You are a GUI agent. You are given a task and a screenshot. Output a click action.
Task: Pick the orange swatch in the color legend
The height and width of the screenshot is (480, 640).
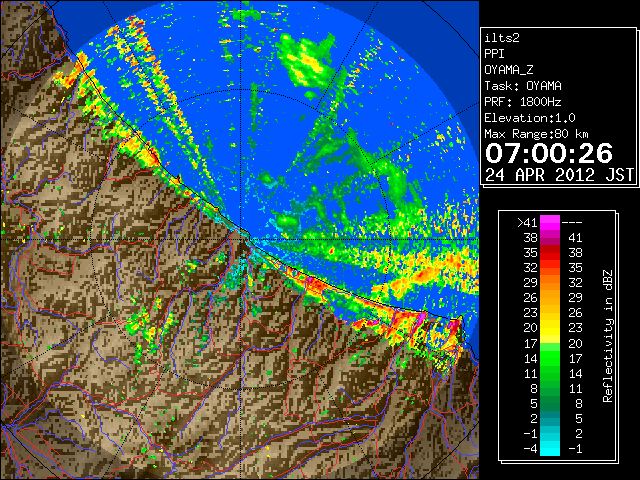tap(550, 283)
